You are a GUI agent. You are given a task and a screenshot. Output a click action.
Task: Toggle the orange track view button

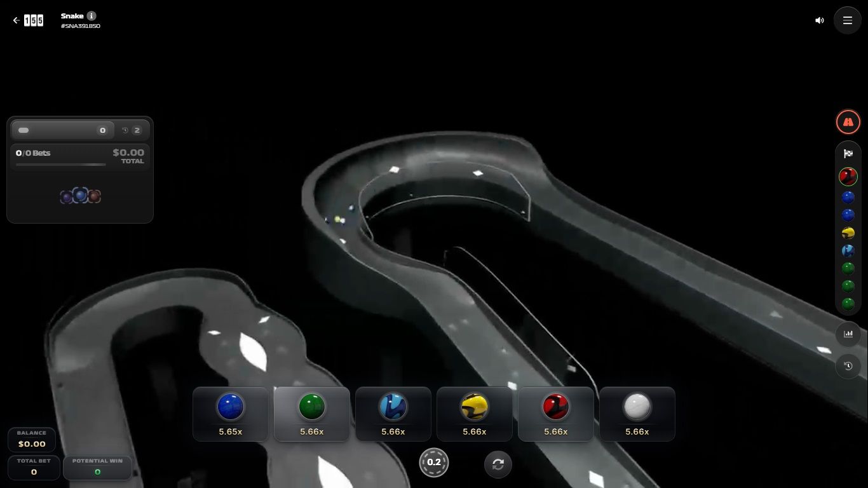848,122
